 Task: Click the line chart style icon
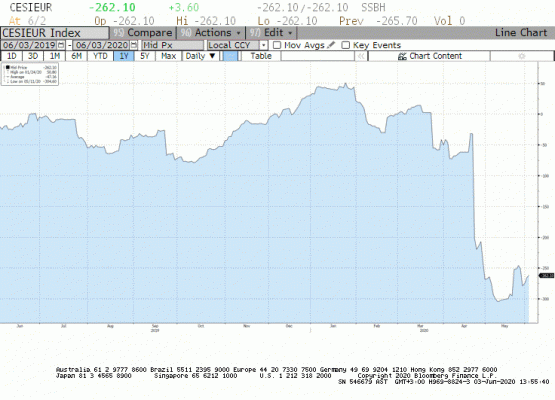point(230,56)
